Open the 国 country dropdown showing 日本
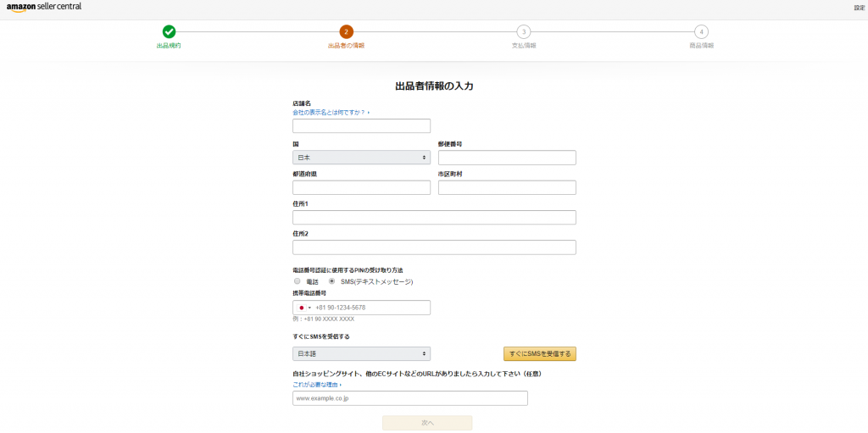This screenshot has height=433, width=868. click(x=361, y=158)
